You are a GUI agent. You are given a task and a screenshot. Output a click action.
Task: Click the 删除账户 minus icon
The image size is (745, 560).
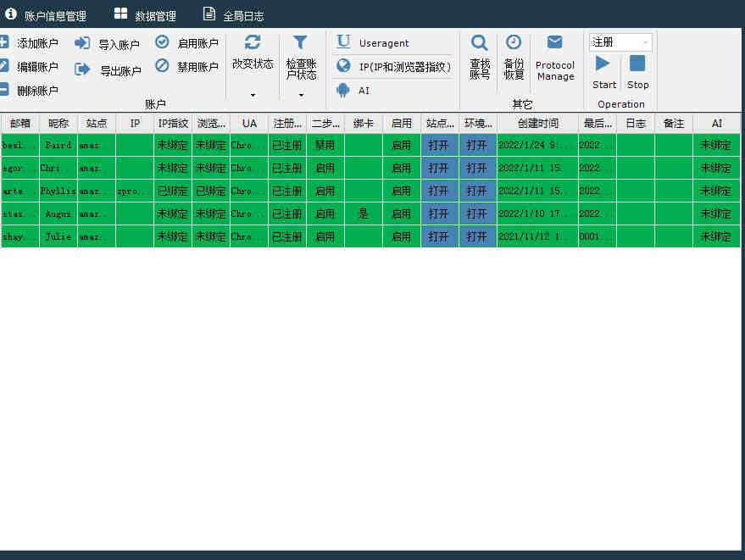pos(3,89)
